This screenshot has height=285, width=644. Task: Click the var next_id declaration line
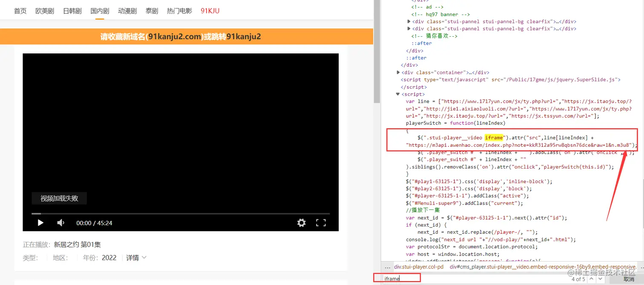pyautogui.click(x=486, y=218)
